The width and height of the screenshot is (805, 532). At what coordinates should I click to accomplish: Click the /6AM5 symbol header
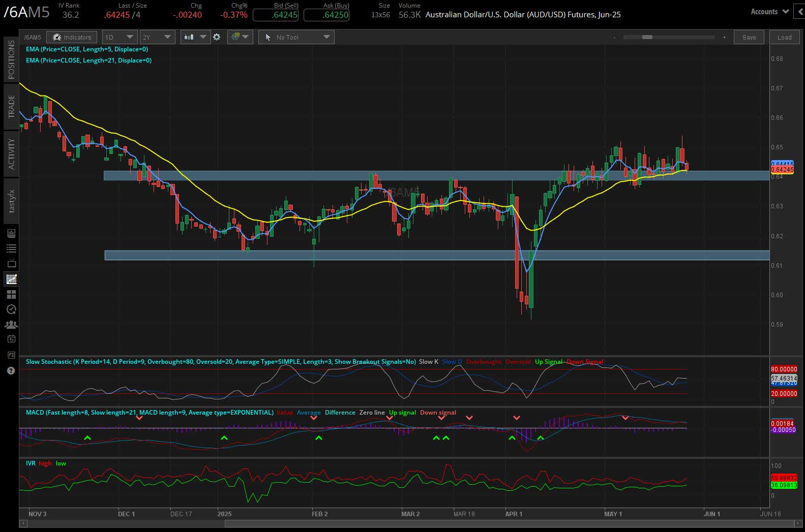26,12
